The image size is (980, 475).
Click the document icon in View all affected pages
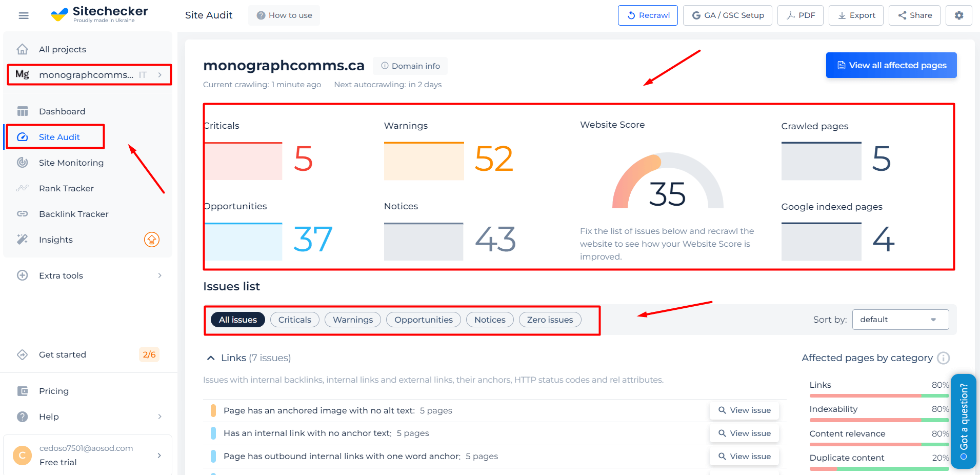(x=841, y=65)
